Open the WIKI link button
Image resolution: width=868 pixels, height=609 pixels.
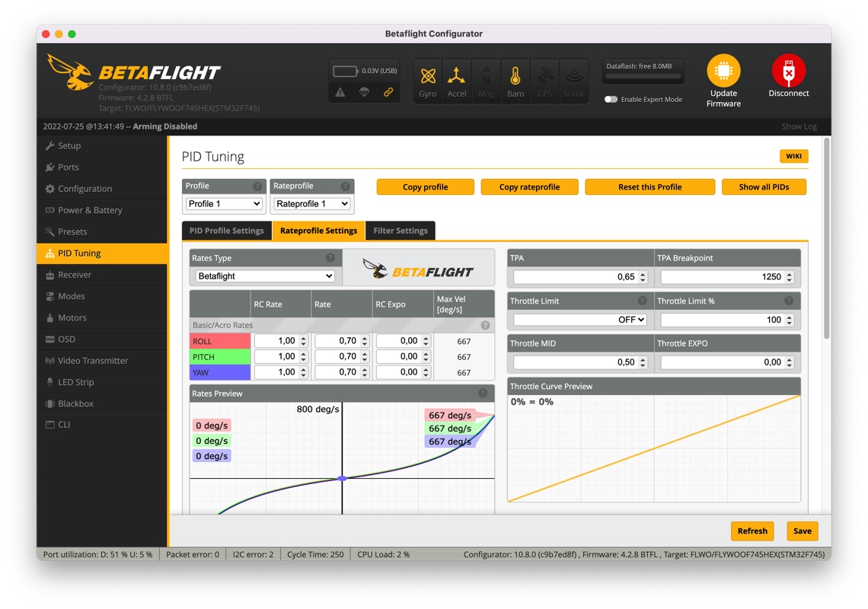tap(794, 156)
